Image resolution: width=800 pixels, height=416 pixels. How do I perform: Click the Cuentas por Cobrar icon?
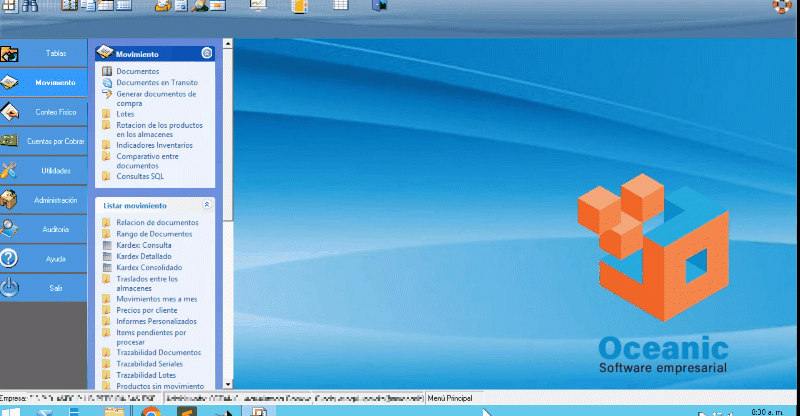10,141
